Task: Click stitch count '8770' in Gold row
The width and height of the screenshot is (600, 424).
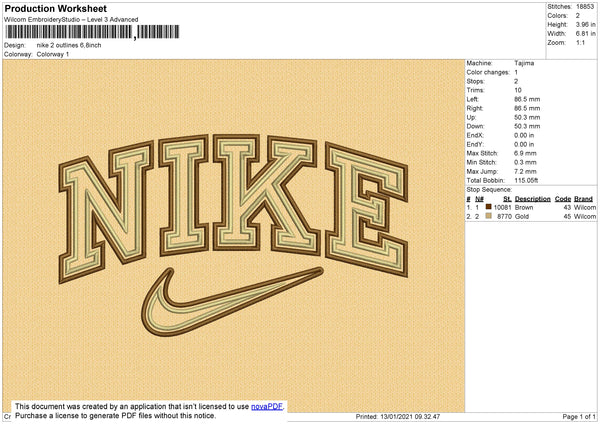Action: point(504,217)
